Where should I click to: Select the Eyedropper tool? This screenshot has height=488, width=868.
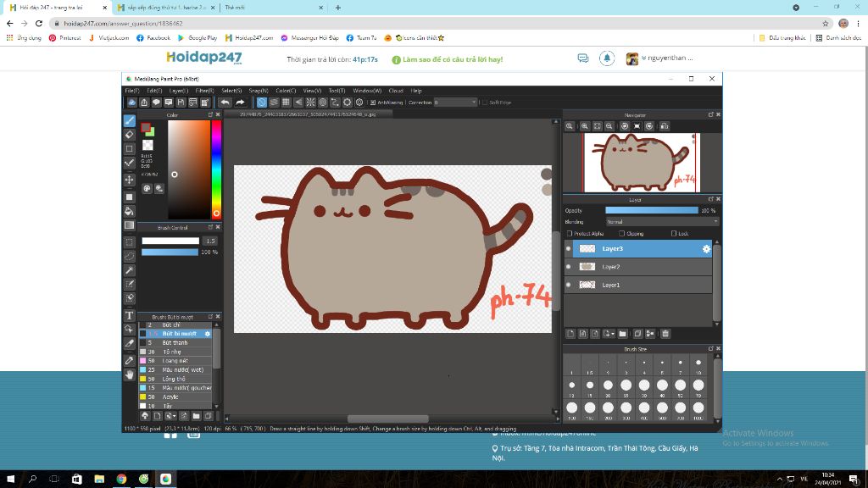(130, 360)
